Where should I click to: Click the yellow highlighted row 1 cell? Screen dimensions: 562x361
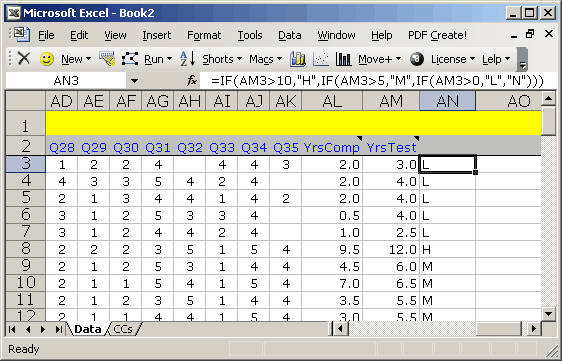[293, 123]
